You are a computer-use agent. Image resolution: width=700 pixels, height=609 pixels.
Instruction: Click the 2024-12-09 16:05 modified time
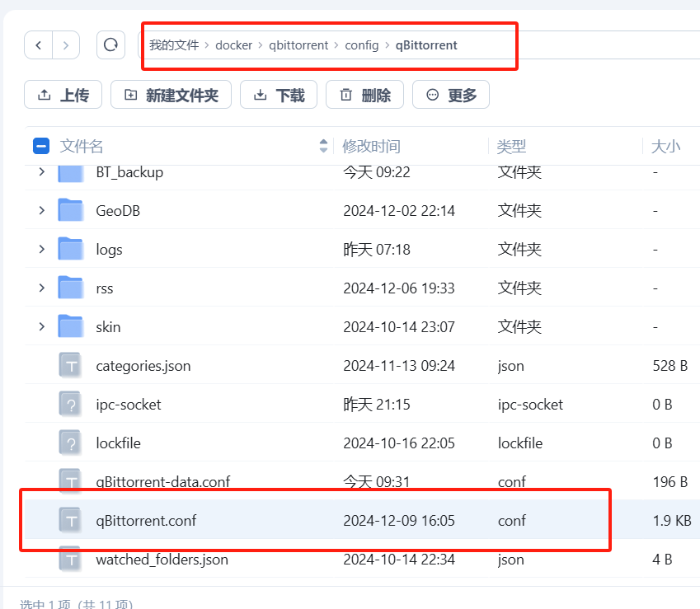(x=399, y=521)
